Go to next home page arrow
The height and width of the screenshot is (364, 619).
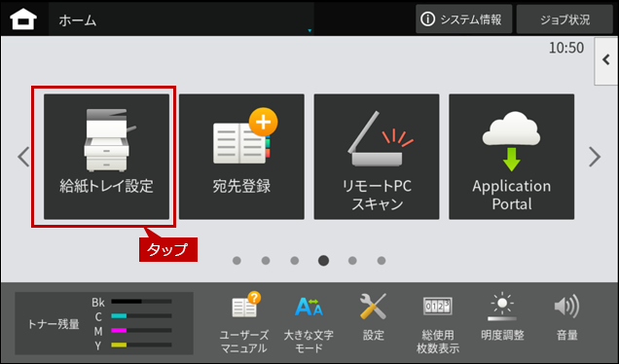point(595,157)
